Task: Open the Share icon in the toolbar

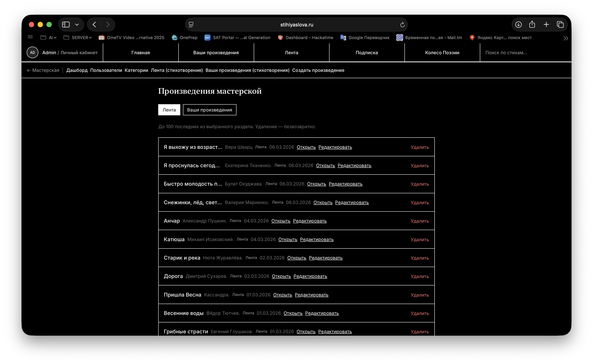Action: [x=532, y=24]
